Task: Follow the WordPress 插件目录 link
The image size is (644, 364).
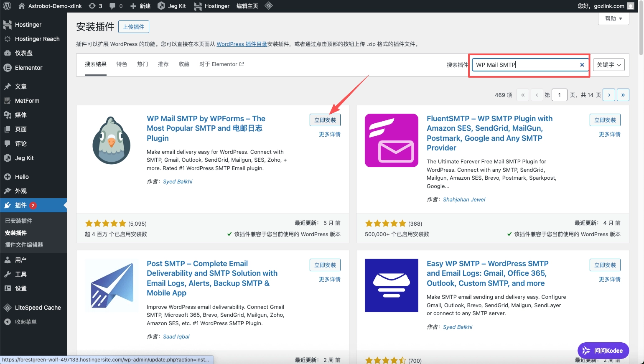Action: 242,44
